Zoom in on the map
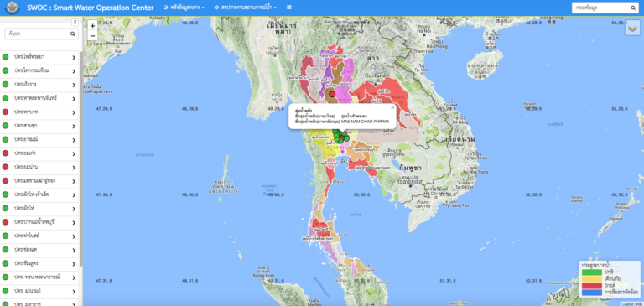 pyautogui.click(x=92, y=25)
